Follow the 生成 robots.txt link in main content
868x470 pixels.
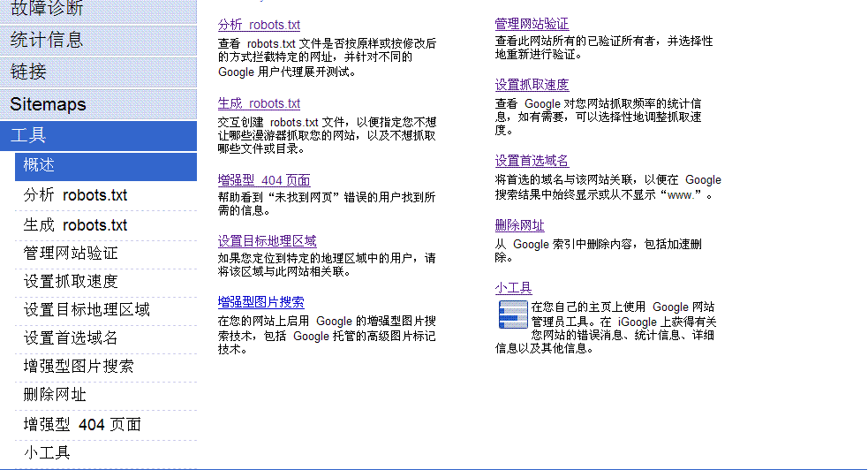tap(259, 103)
